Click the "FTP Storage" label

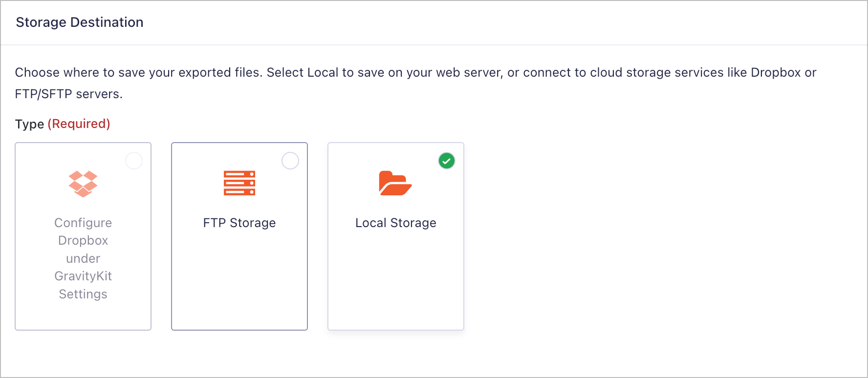click(x=239, y=223)
